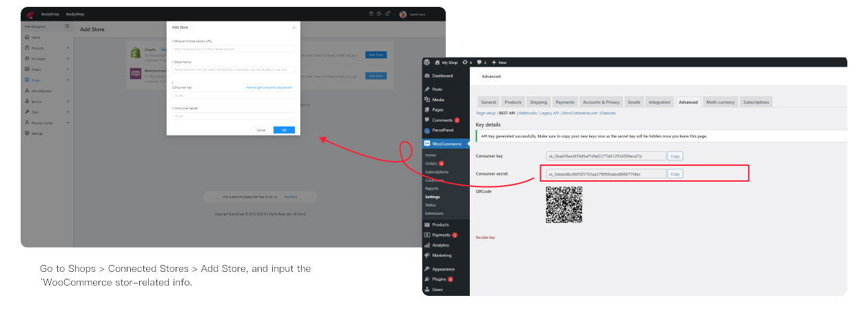This screenshot has width=868, height=320.
Task: Click the BuckyDrop user avatar
Action: (x=403, y=14)
